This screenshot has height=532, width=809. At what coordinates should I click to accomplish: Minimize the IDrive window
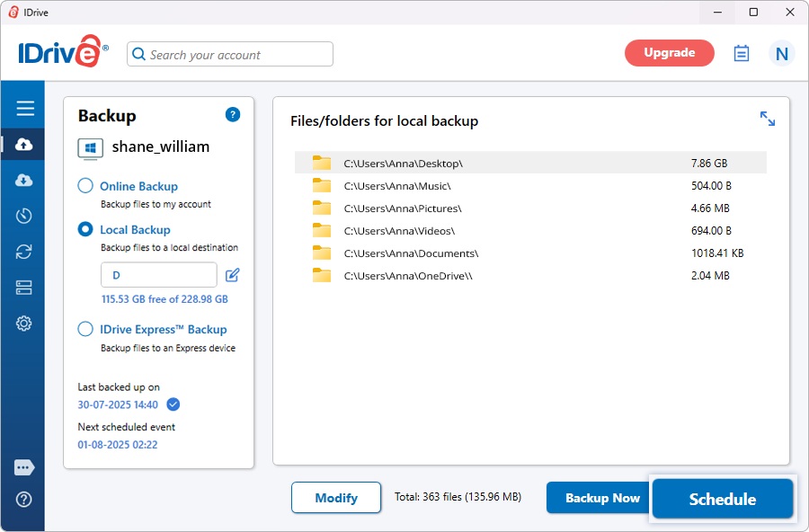pyautogui.click(x=717, y=12)
